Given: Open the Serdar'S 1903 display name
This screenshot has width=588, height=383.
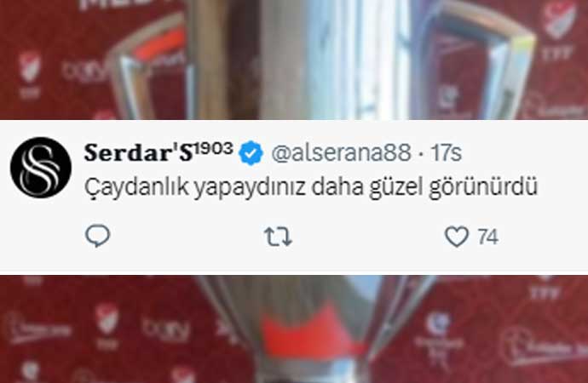Looking at the screenshot, I should tap(159, 152).
